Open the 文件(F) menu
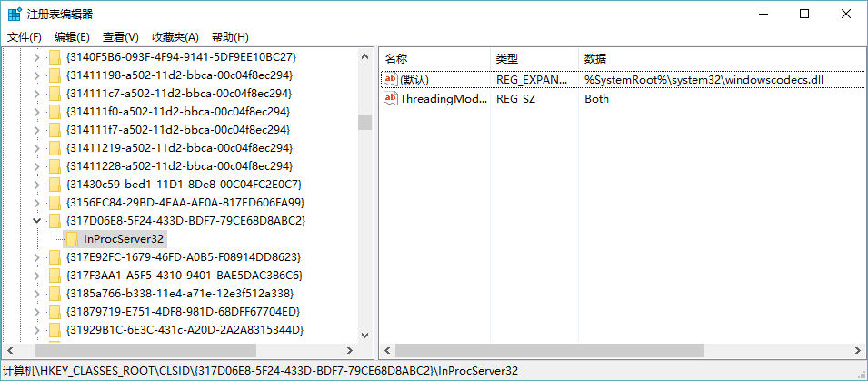The width and height of the screenshot is (868, 381). click(x=25, y=37)
